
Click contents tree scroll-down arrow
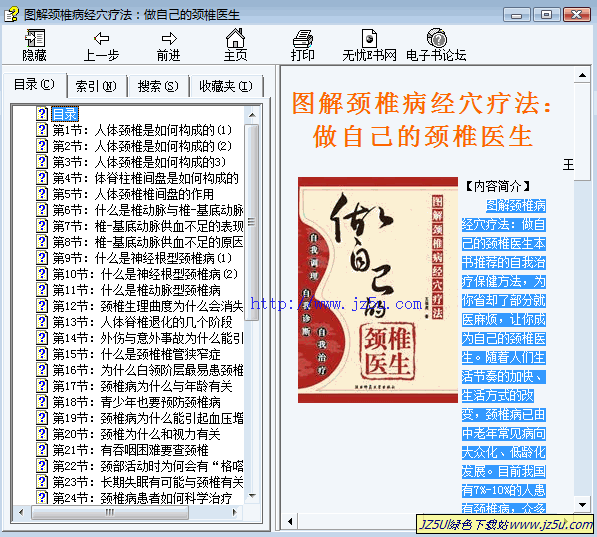[x=252, y=496]
